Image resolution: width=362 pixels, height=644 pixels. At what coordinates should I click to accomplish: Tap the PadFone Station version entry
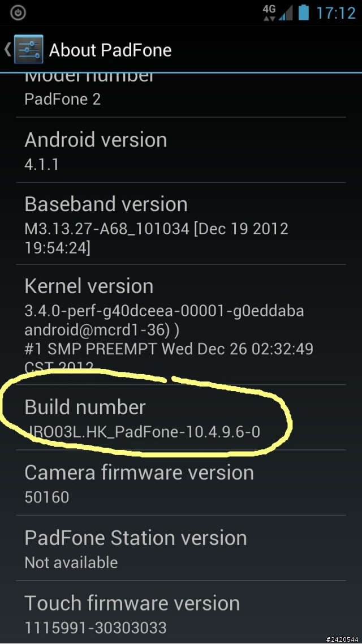(x=181, y=548)
